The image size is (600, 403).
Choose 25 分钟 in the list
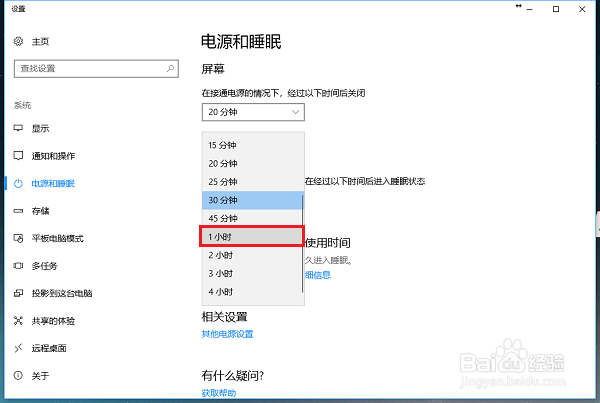point(253,182)
